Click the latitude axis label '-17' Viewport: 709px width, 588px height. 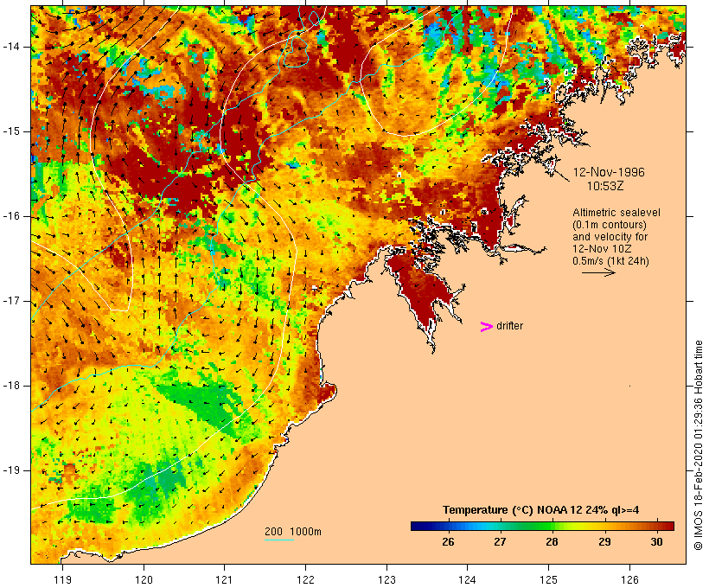[11, 301]
